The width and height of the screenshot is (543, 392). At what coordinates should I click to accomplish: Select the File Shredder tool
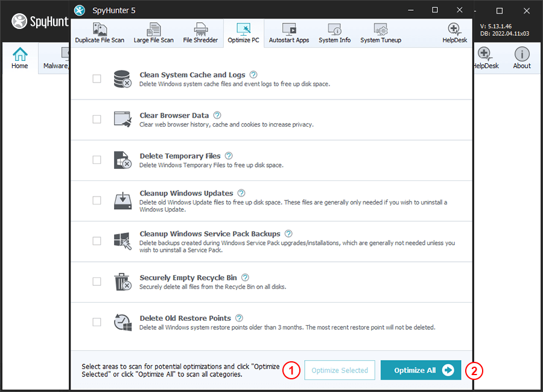tap(200, 33)
